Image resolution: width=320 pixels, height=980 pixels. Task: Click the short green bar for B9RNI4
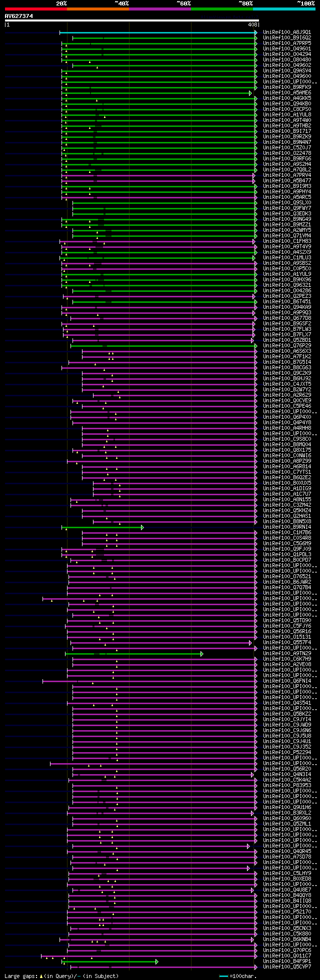coord(102,527)
